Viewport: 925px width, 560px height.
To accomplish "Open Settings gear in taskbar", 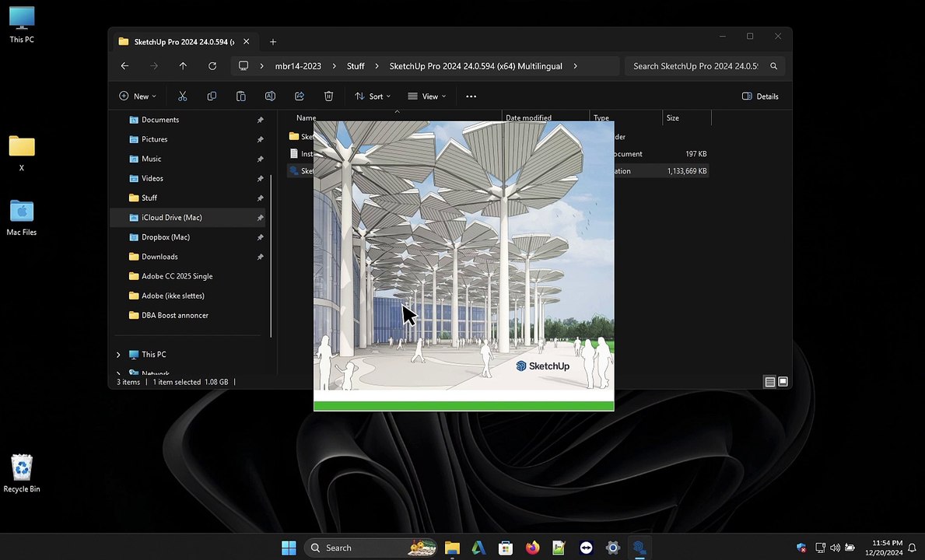I will pos(613,548).
